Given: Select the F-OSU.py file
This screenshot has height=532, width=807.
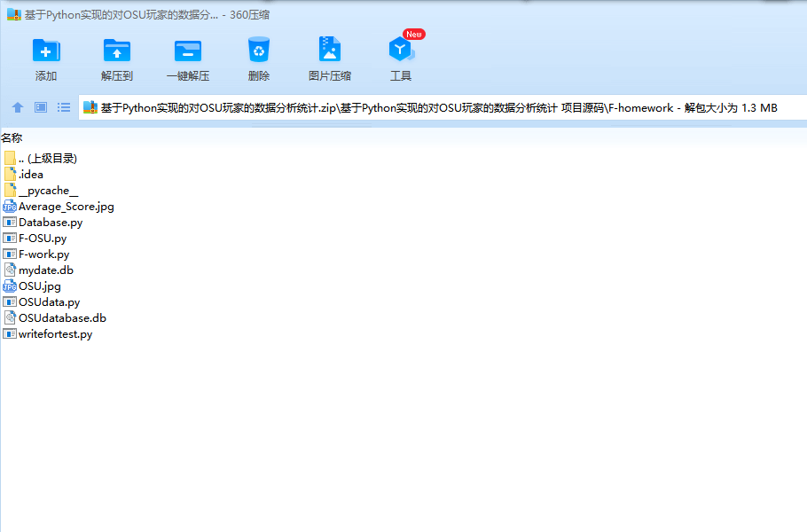Looking at the screenshot, I should (35, 239).
